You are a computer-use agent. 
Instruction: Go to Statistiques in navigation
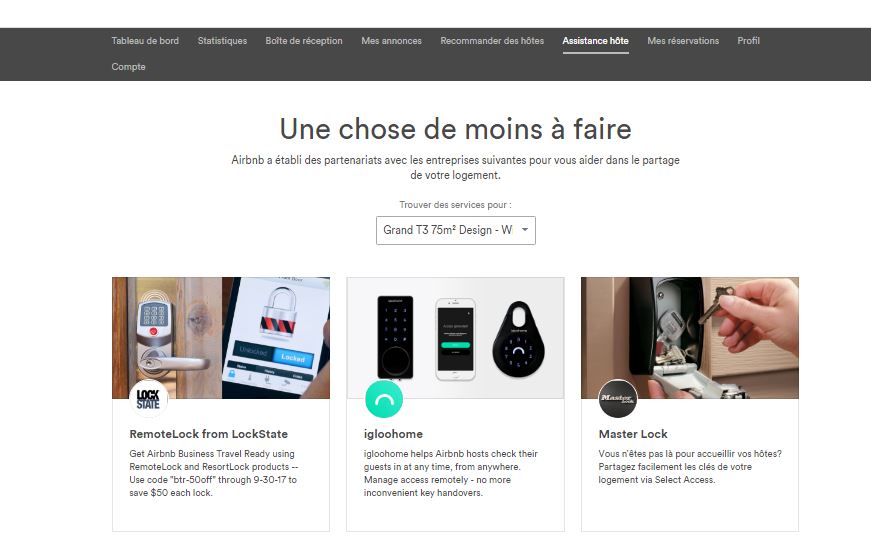pyautogui.click(x=222, y=41)
